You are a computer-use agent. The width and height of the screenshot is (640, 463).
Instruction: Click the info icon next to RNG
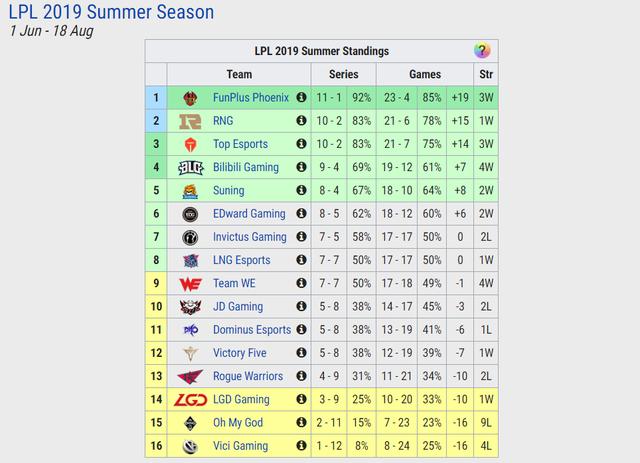point(301,120)
